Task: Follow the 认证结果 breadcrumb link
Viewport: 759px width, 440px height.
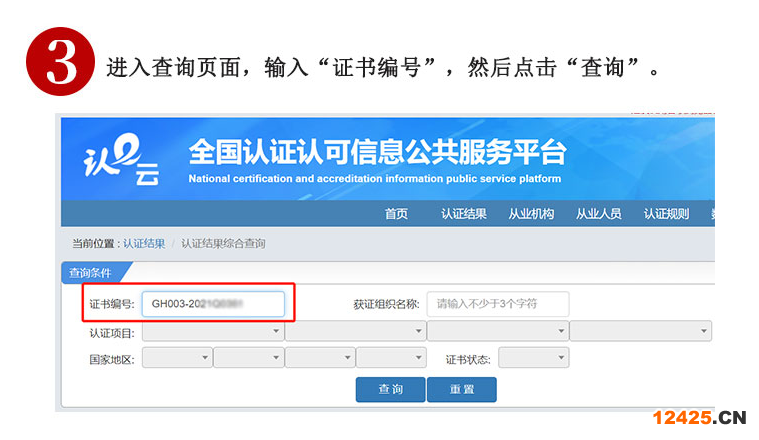Action: point(144,243)
